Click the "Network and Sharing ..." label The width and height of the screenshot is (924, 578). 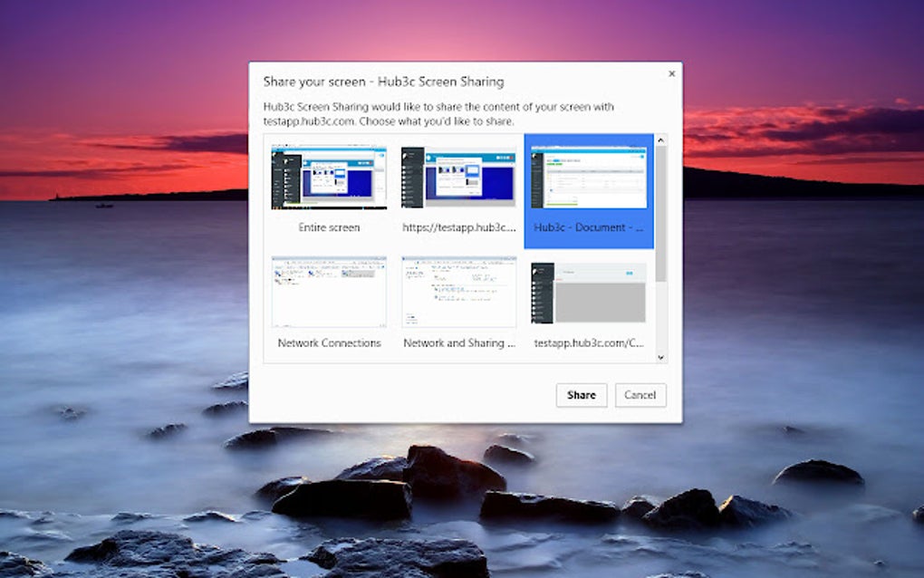pyautogui.click(x=458, y=342)
